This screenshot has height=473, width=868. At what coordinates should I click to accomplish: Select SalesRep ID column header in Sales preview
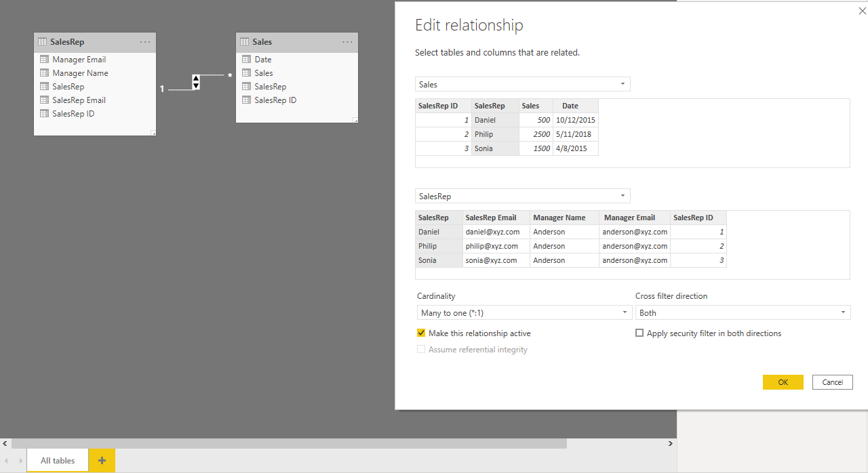click(x=443, y=106)
